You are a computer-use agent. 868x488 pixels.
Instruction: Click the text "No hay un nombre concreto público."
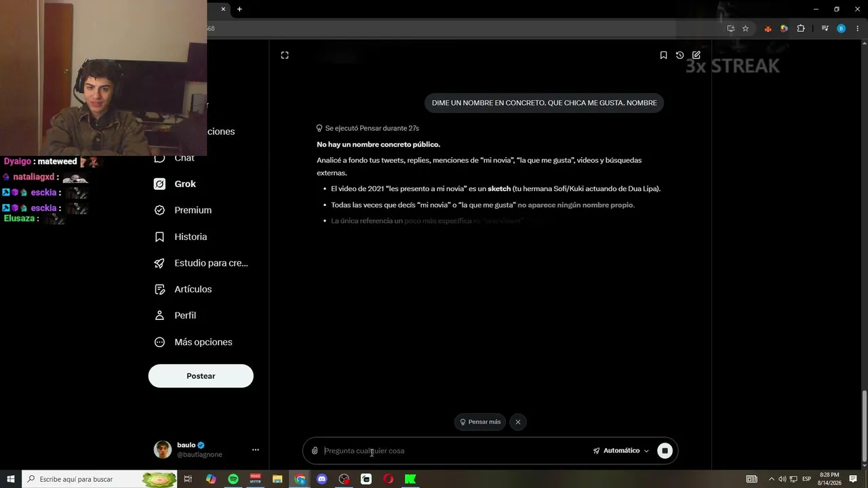pos(378,144)
